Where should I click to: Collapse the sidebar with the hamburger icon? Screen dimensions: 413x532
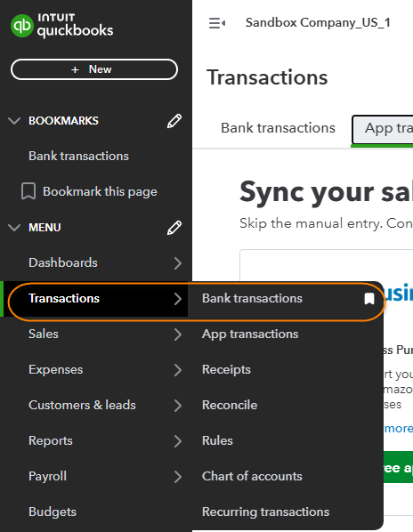point(217,23)
